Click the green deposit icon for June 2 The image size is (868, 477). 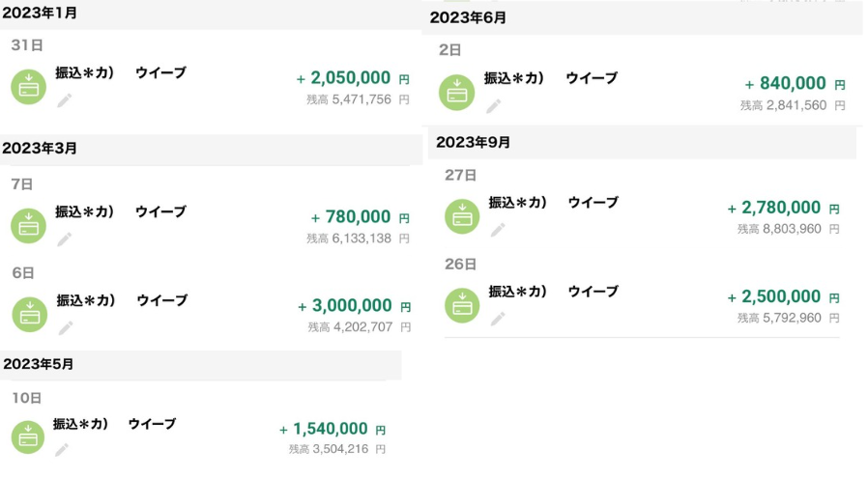[456, 92]
